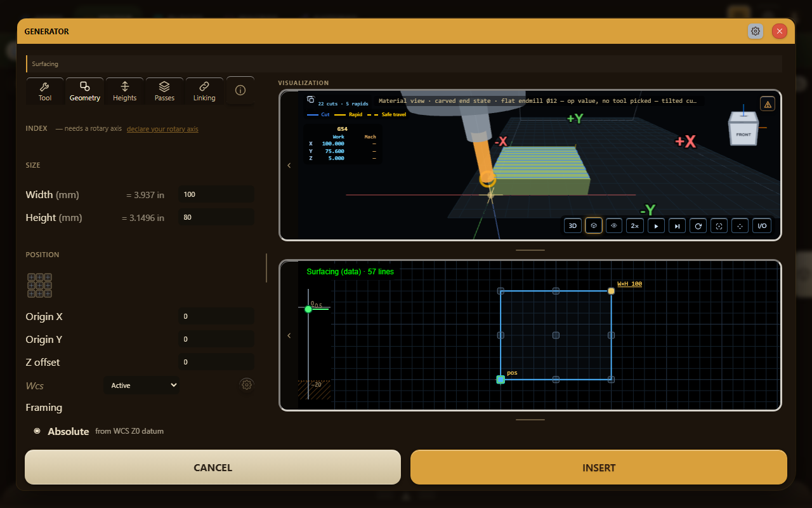Change the 2x playback speed
The width and height of the screenshot is (812, 508).
(634, 225)
